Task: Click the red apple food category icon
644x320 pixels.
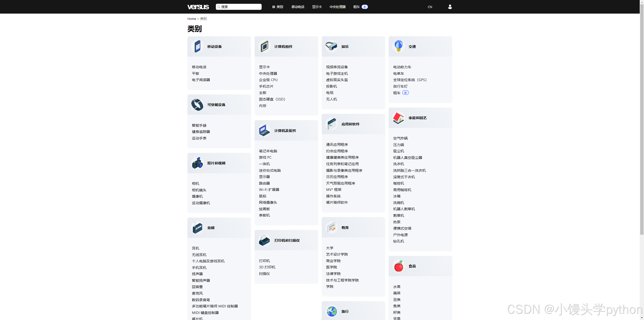Action: tap(398, 266)
